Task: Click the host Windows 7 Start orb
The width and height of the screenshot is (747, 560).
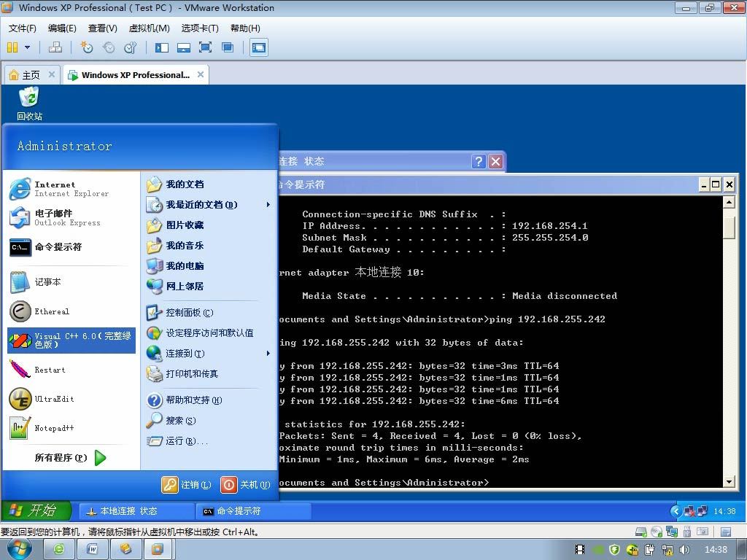Action: click(20, 549)
